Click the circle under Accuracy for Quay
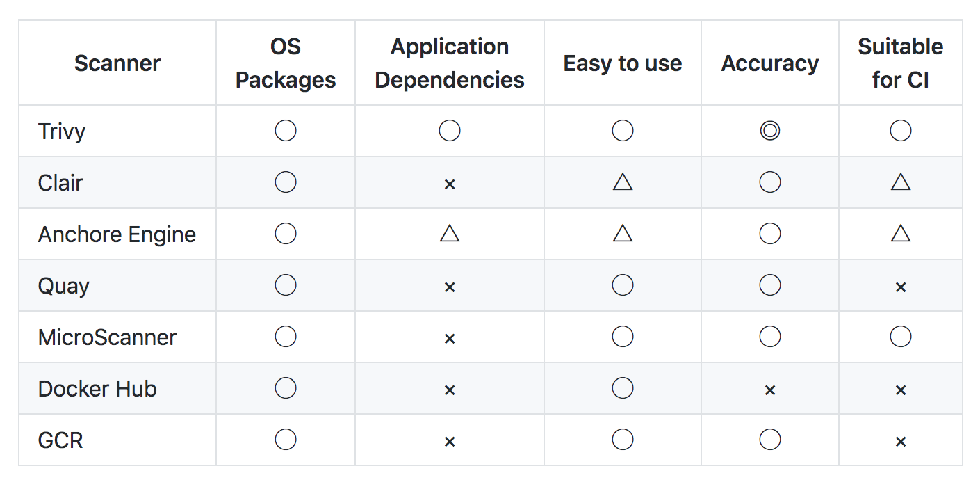The width and height of the screenshot is (980, 480). point(769,285)
